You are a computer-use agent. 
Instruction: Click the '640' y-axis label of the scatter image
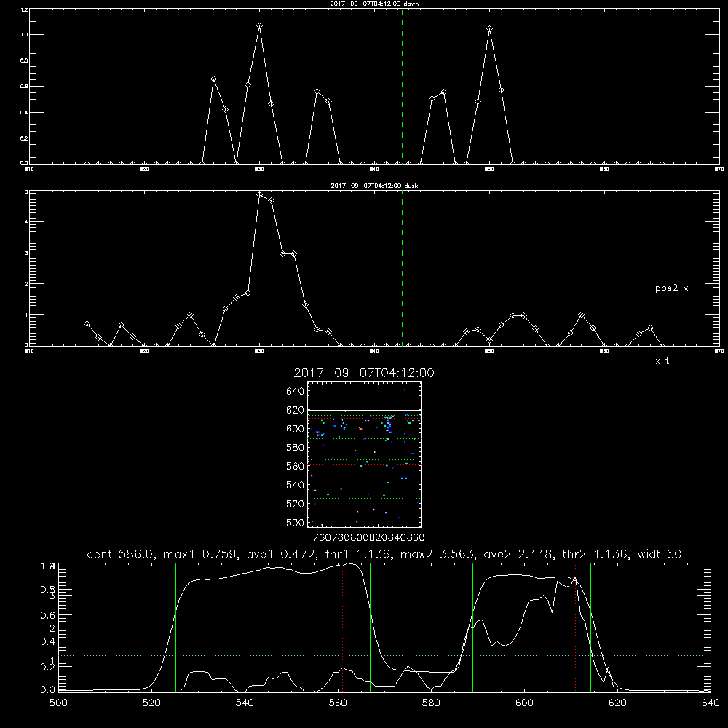pos(296,391)
